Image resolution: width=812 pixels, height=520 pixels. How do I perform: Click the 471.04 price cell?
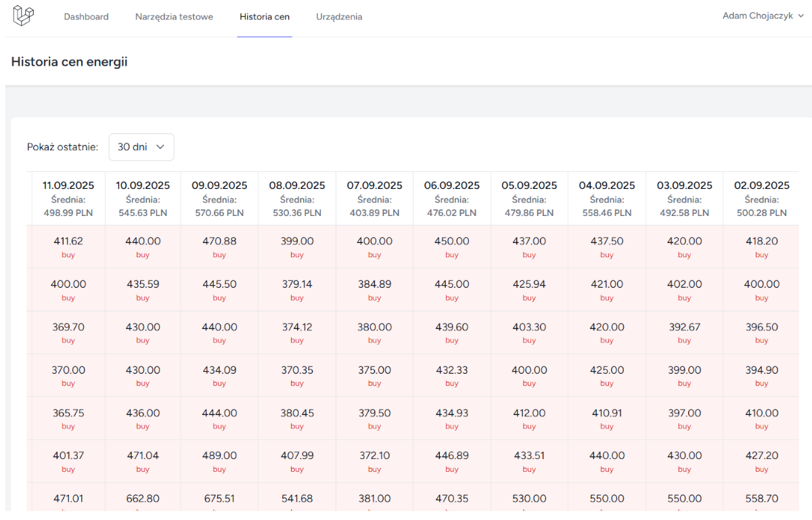[x=143, y=461]
